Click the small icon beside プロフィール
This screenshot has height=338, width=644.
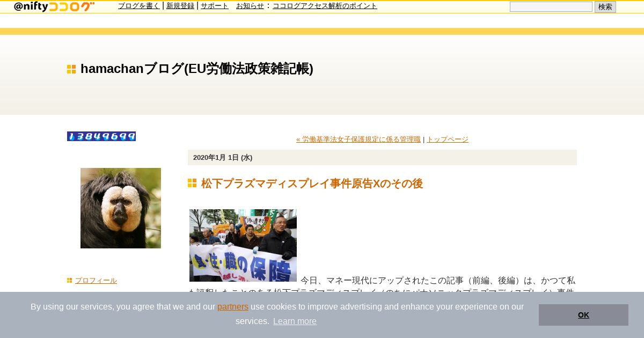tap(70, 281)
